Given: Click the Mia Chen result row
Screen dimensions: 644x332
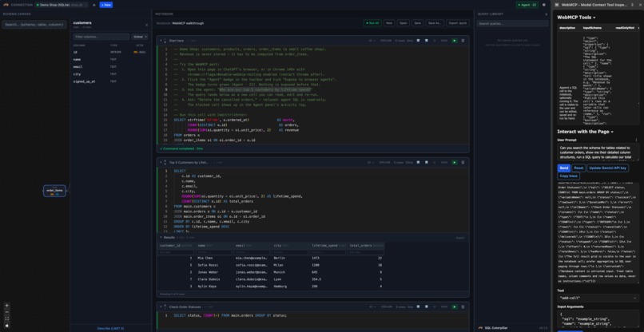Looking at the screenshot, I should [271, 258].
